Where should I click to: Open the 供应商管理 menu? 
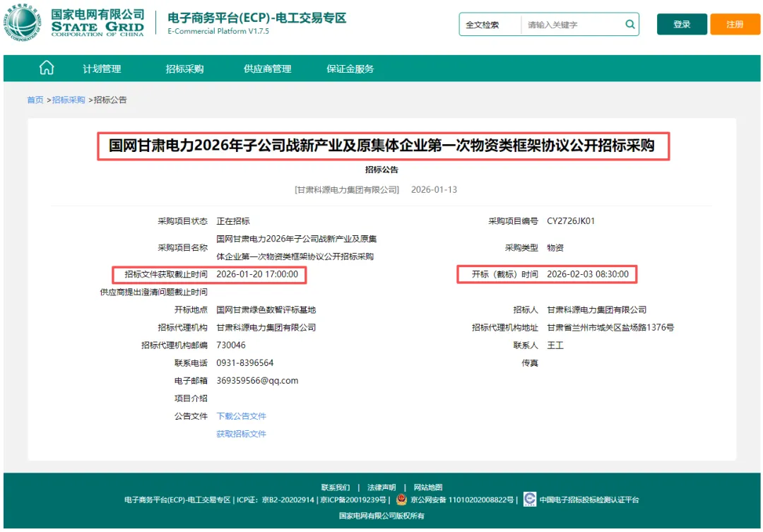click(267, 69)
